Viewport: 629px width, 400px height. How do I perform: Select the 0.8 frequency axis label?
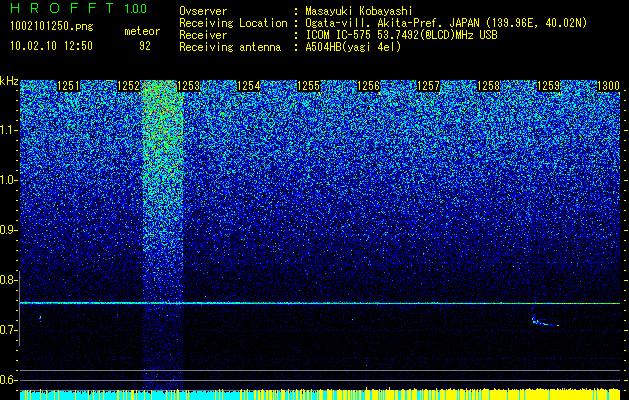click(9, 280)
